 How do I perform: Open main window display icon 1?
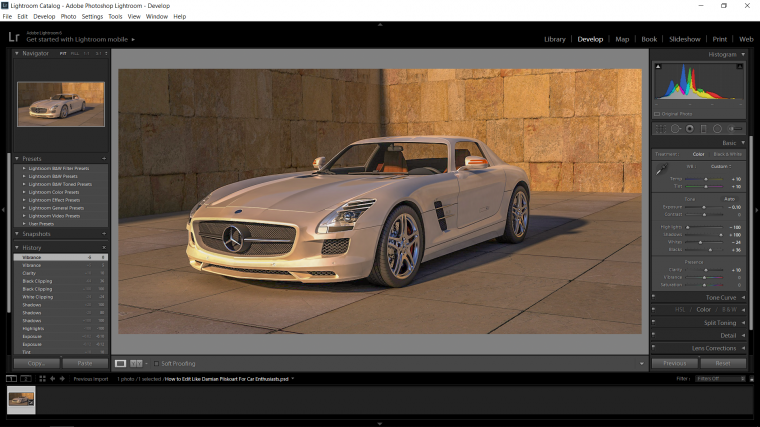(x=11, y=379)
